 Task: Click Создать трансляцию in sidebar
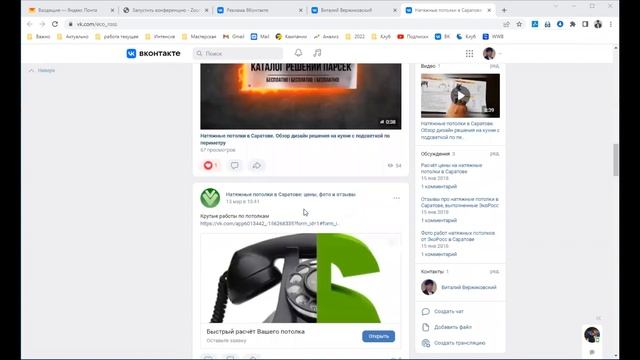460,343
